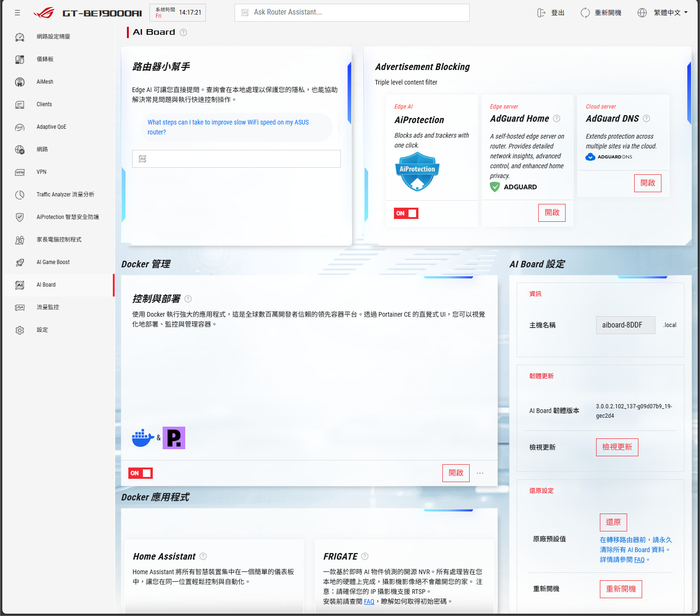
Task: Click the reboot icon in the header
Action: pyautogui.click(x=585, y=13)
